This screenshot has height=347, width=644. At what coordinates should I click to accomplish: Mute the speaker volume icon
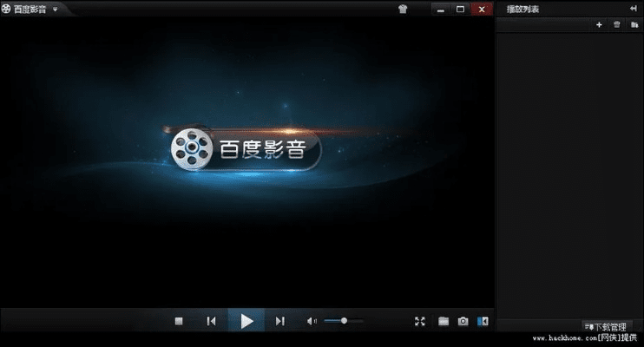coord(312,321)
